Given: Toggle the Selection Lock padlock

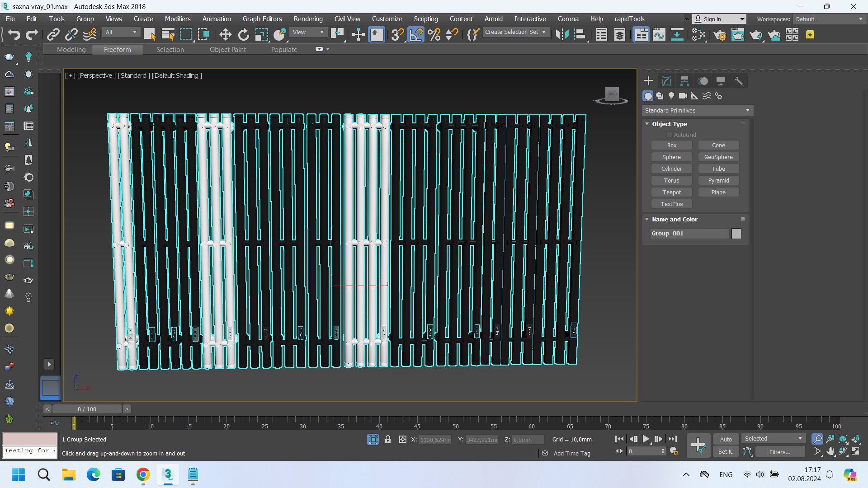Looking at the screenshot, I should [x=387, y=439].
